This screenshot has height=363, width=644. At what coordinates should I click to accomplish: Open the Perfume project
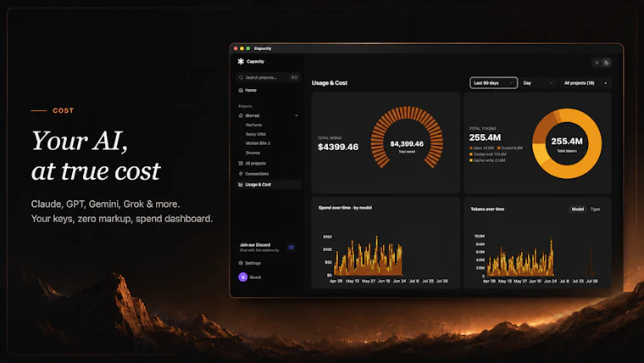click(254, 125)
